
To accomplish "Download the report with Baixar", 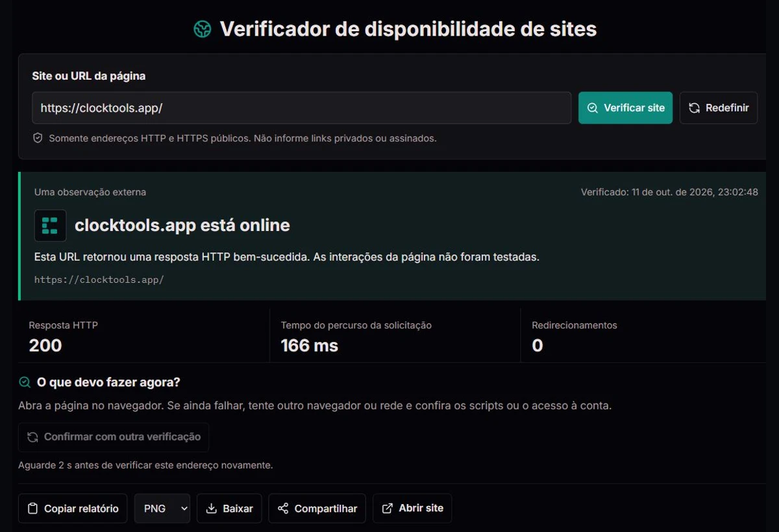I will coord(229,509).
